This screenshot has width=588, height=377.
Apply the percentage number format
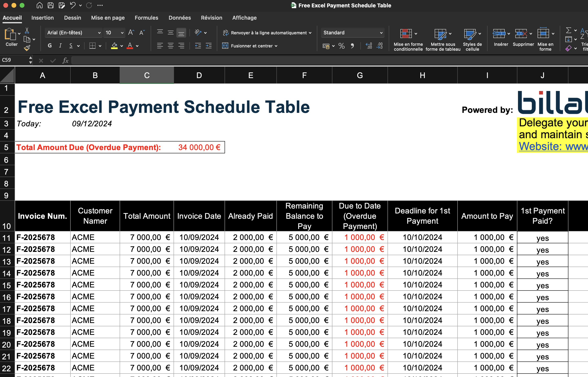pyautogui.click(x=341, y=46)
